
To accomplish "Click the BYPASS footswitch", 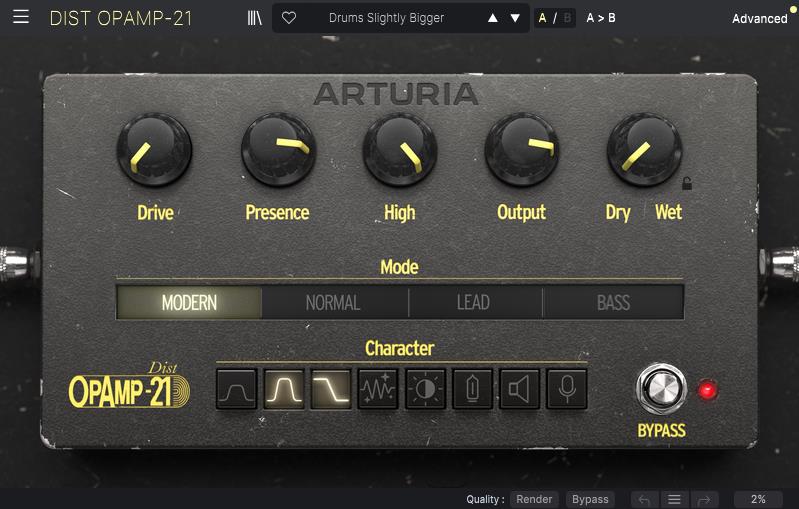I will (661, 389).
